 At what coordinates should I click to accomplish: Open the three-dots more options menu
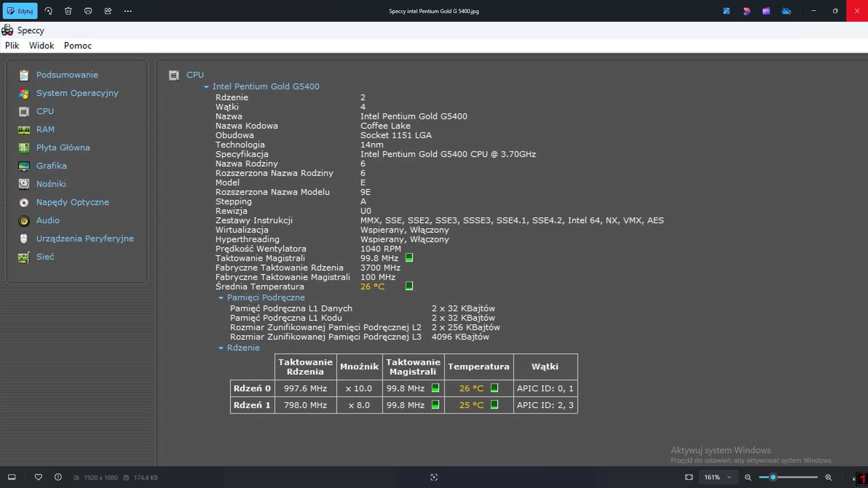(128, 11)
